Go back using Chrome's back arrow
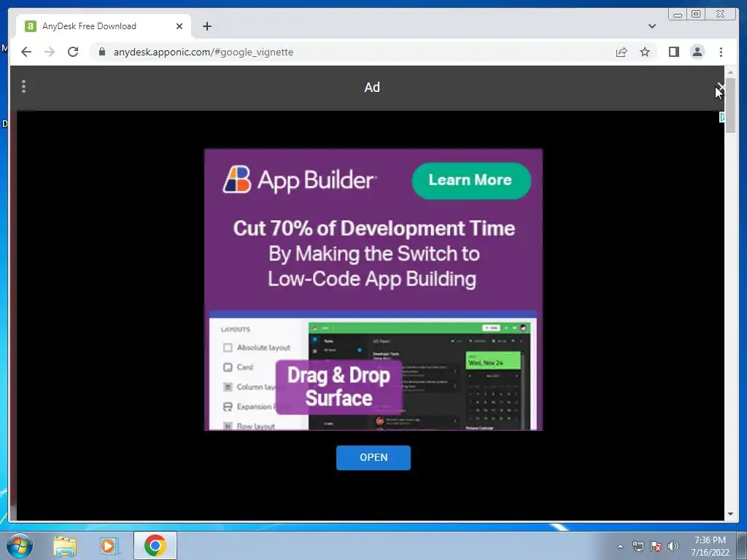The width and height of the screenshot is (747, 560). point(26,52)
